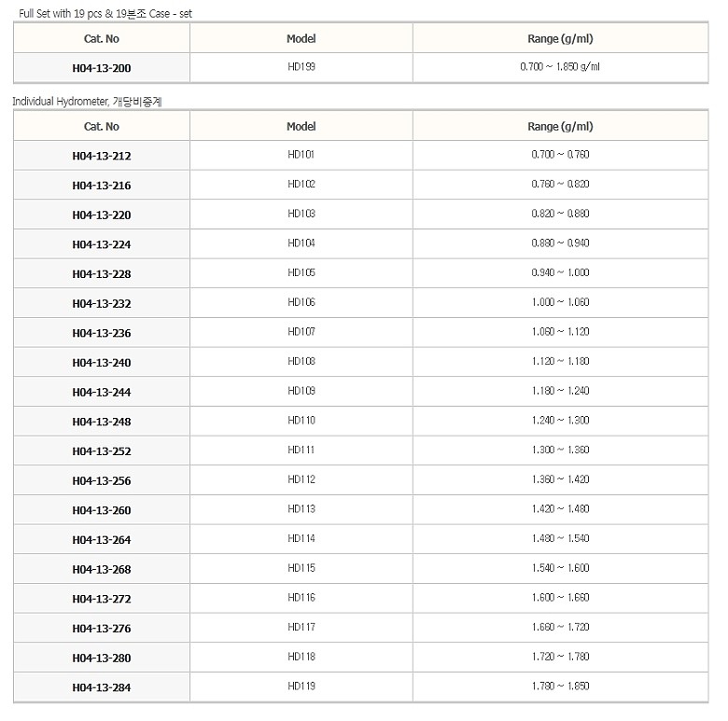
Task: Click catalog number H04-13-200
Action: click(x=102, y=68)
